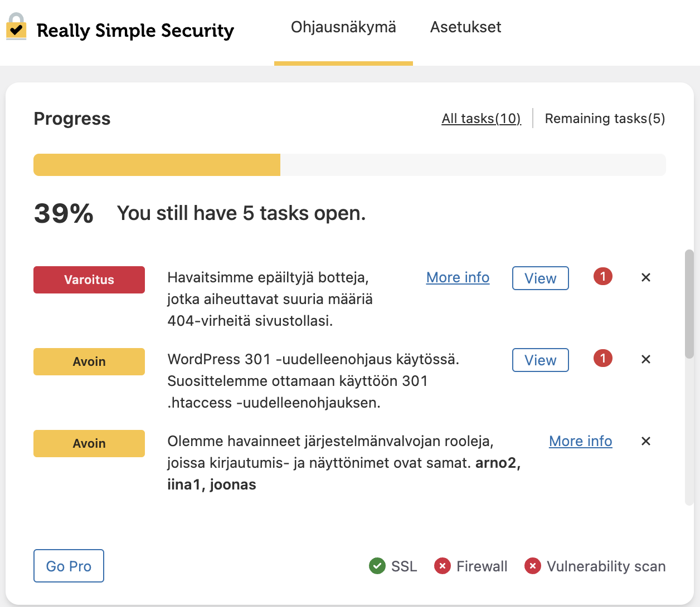This screenshot has width=700, height=607.
Task: Open the Asetukset tab
Action: coord(465,27)
